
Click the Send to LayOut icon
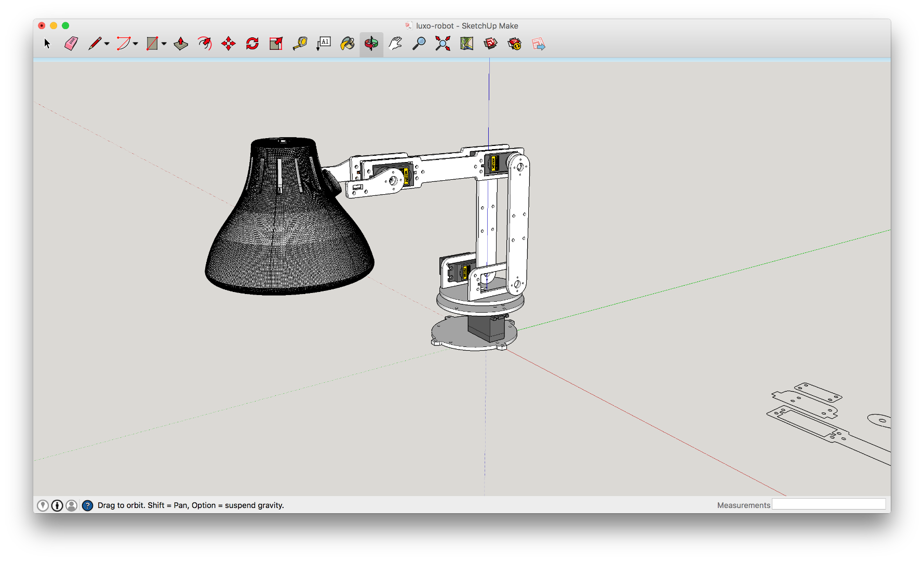539,44
